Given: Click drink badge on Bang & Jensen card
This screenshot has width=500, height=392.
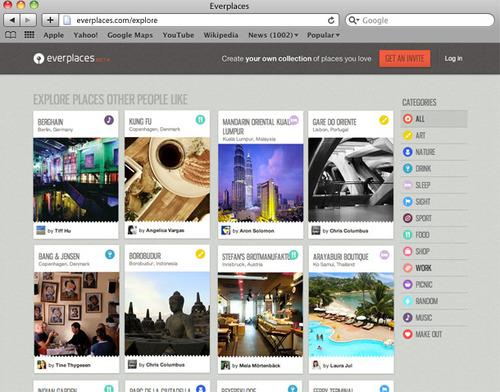Looking at the screenshot, I should point(110,254).
